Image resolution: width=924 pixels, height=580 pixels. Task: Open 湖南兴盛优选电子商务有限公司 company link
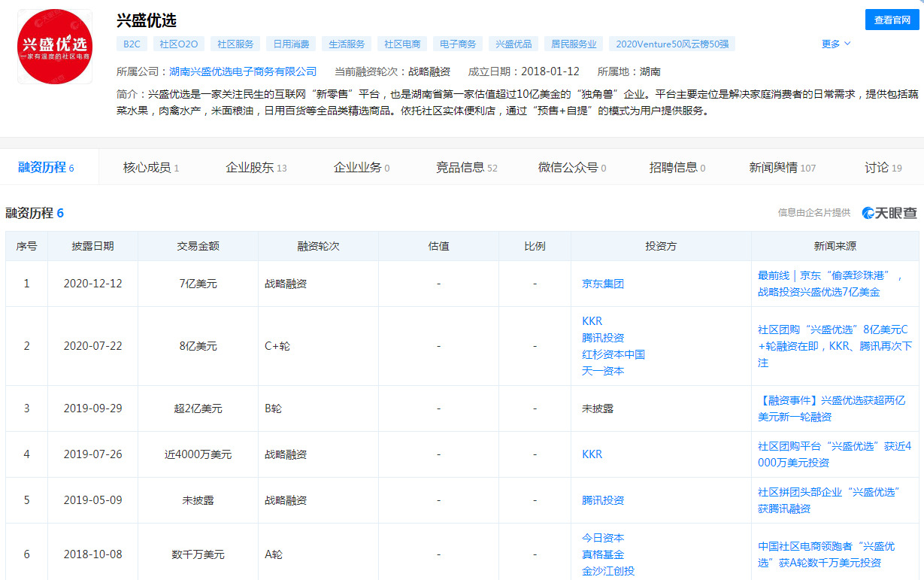point(243,71)
